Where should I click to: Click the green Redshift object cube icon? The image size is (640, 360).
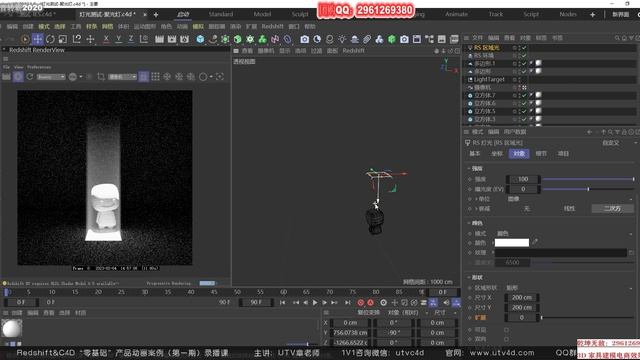tap(391, 39)
